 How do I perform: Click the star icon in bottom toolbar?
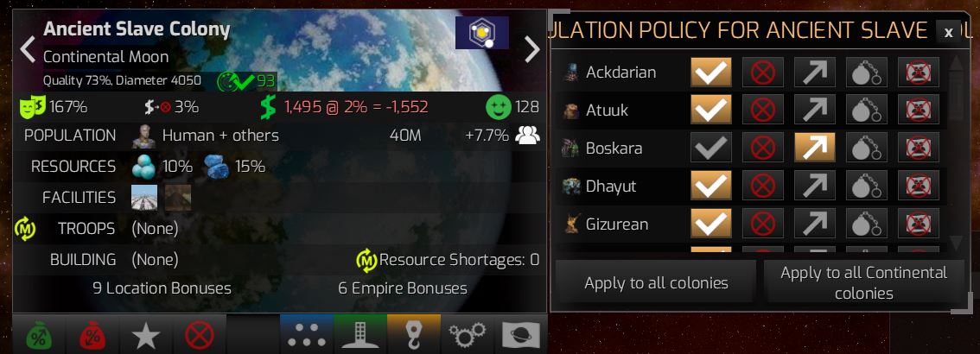point(146,335)
